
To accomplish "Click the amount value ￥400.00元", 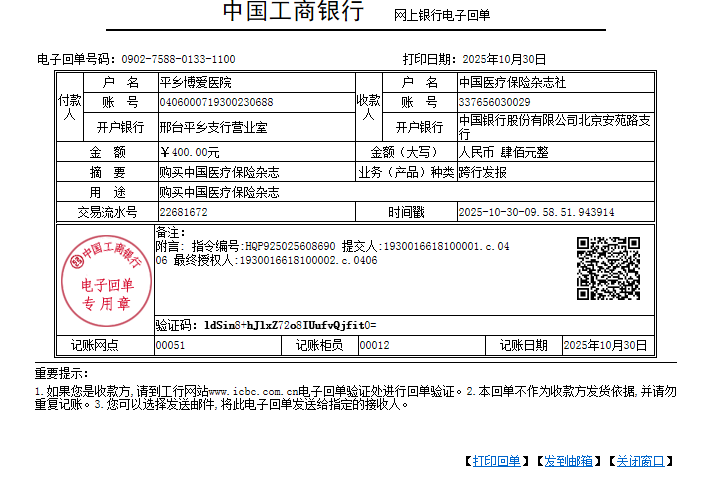I will 189,153.
